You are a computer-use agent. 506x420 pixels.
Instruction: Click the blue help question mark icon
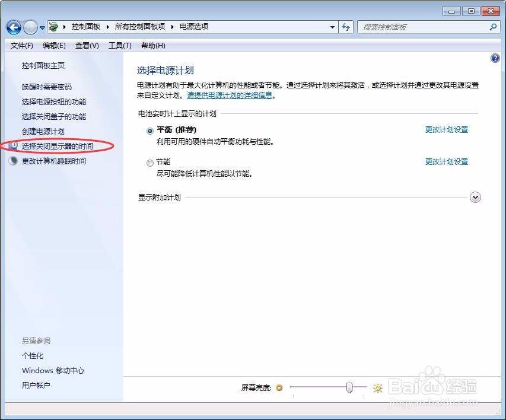point(495,57)
